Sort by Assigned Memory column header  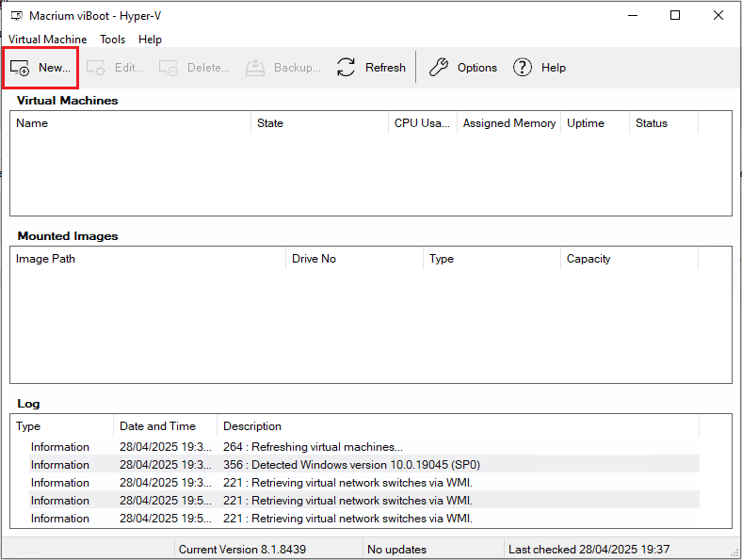(508, 123)
